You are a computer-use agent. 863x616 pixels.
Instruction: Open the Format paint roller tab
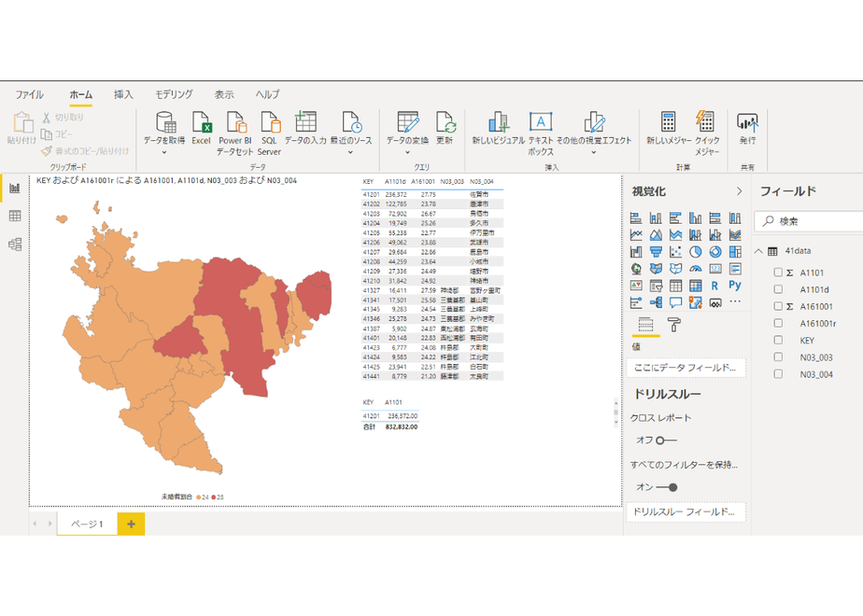pos(674,325)
